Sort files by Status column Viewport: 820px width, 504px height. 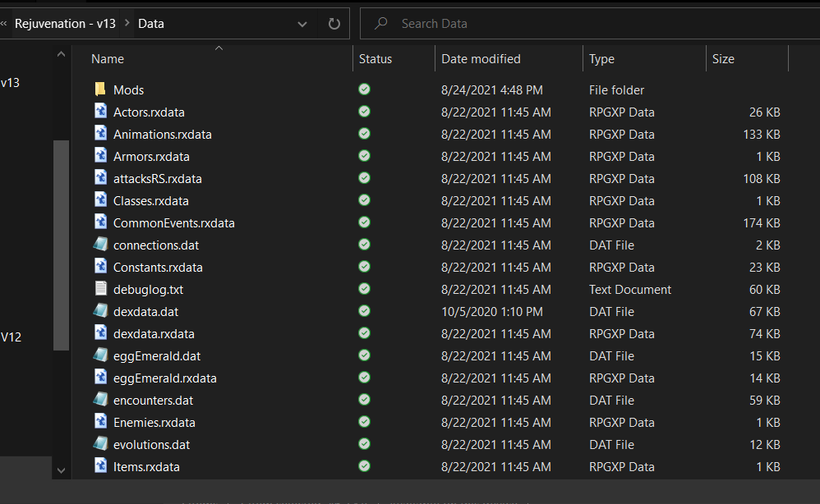[x=375, y=59]
